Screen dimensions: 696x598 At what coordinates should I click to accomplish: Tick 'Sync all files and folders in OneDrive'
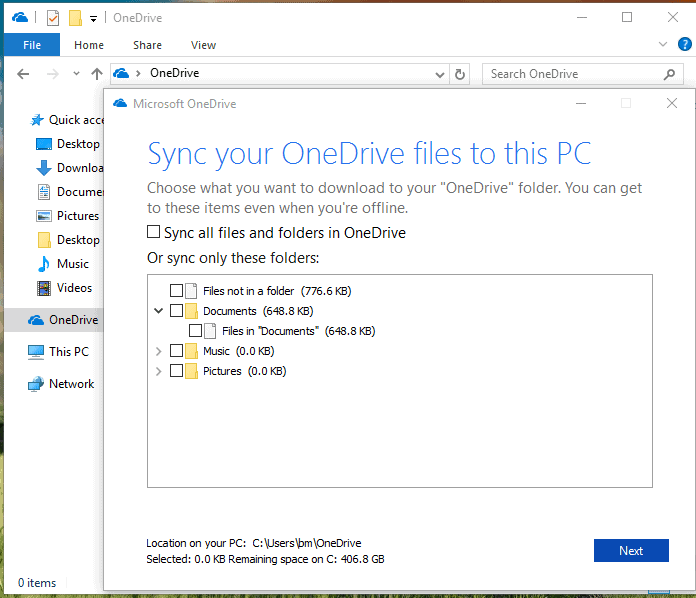coord(154,232)
